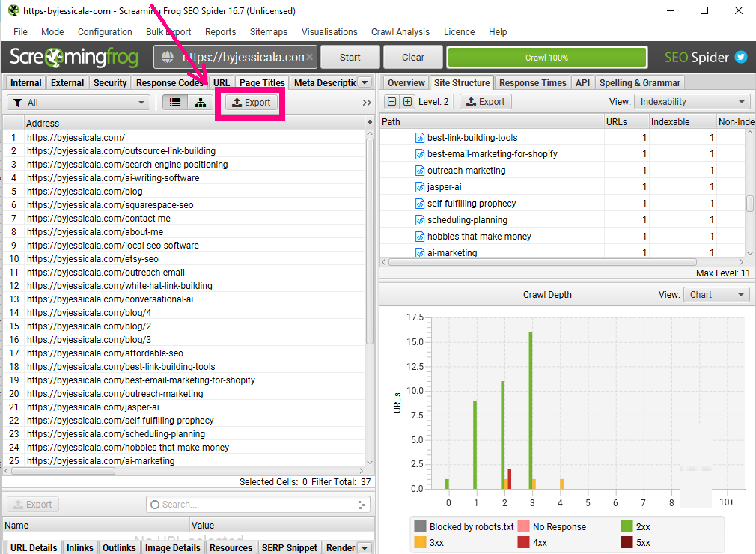
Task: Clear URL field with X icon
Action: [x=310, y=57]
